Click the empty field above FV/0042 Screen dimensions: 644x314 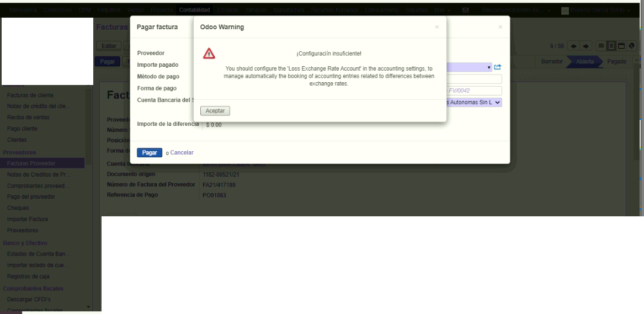pyautogui.click(x=474, y=79)
